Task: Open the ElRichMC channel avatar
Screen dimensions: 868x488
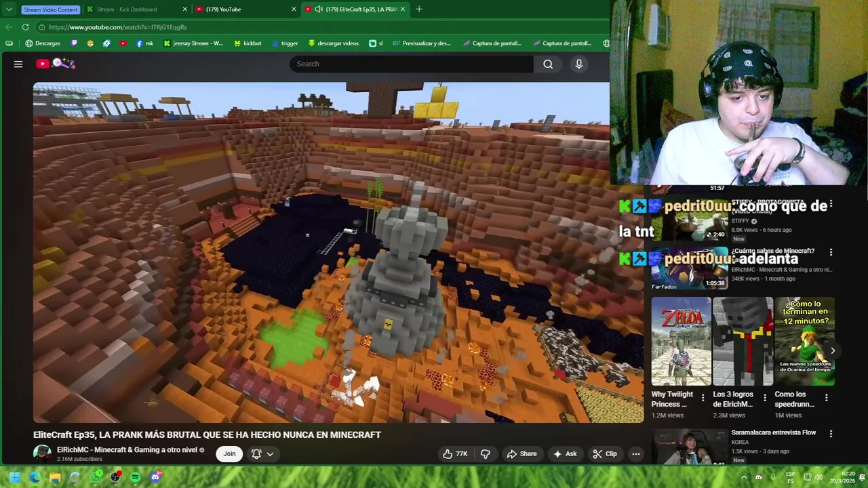Action: [x=42, y=453]
